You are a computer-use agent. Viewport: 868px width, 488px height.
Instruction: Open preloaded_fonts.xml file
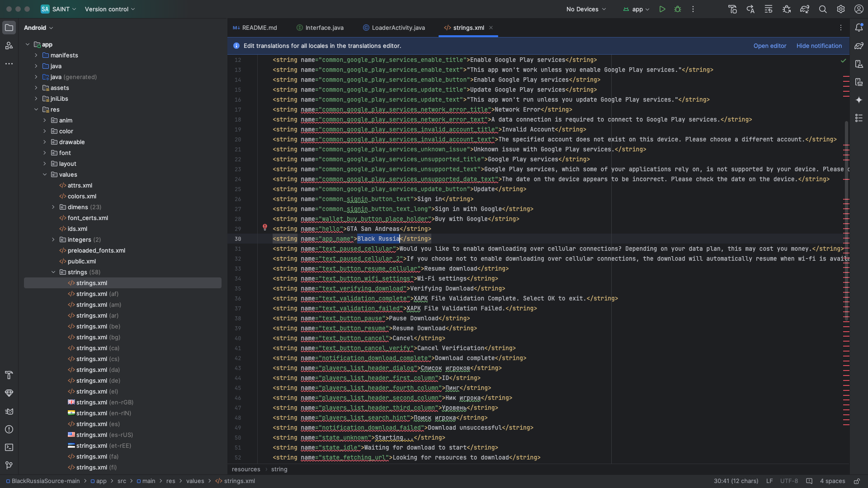[92, 250]
